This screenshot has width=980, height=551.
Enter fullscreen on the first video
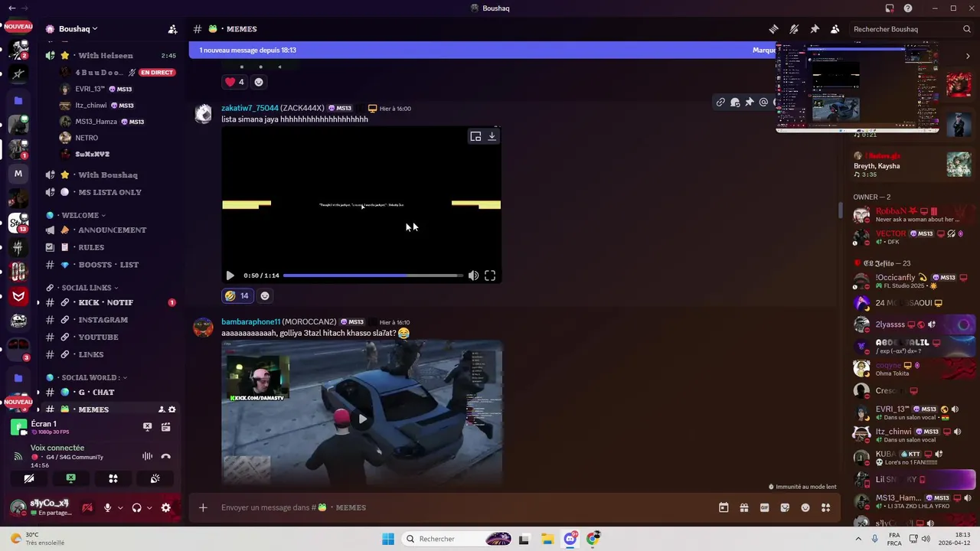490,275
